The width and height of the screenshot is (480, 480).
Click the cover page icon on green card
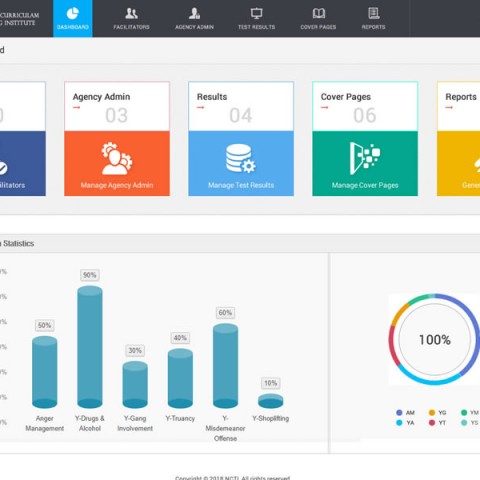365,158
